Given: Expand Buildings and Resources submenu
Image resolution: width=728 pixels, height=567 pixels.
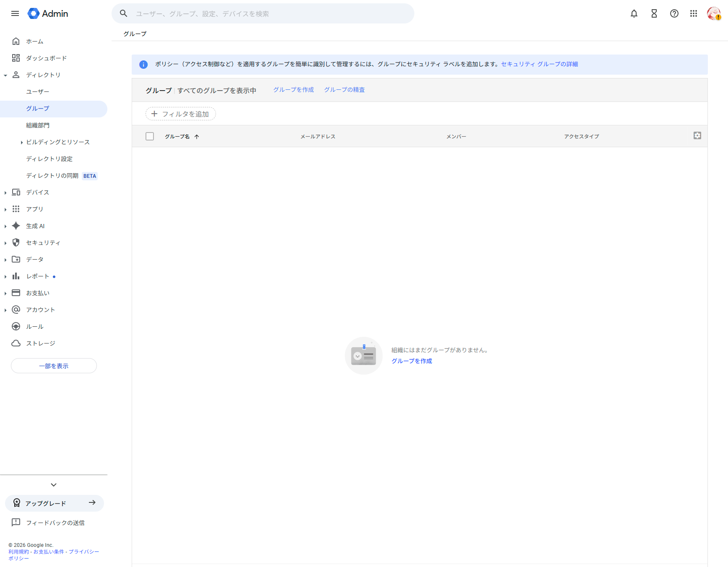Looking at the screenshot, I should tap(21, 143).
